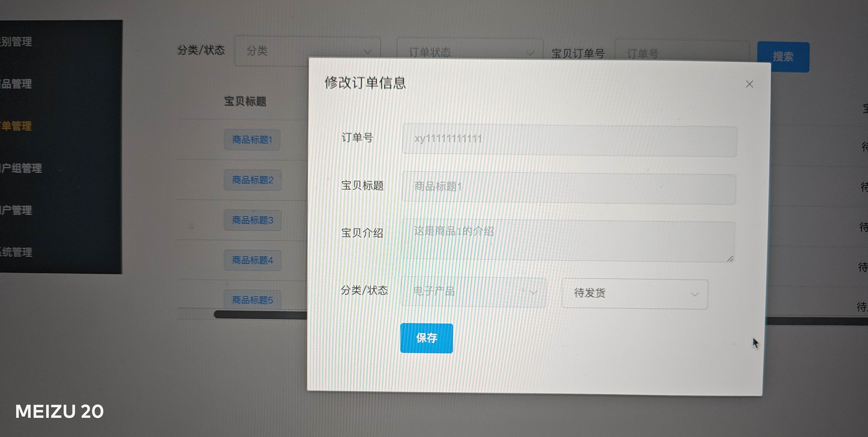
Task: Open 系统管理 in sidebar
Action: tap(16, 252)
